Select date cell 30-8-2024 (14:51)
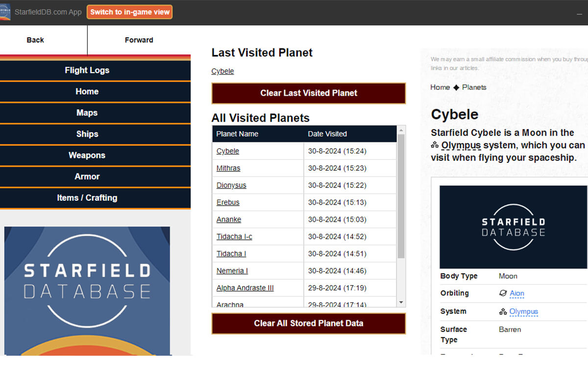Image resolution: width=588 pixels, height=368 pixels. click(x=350, y=254)
